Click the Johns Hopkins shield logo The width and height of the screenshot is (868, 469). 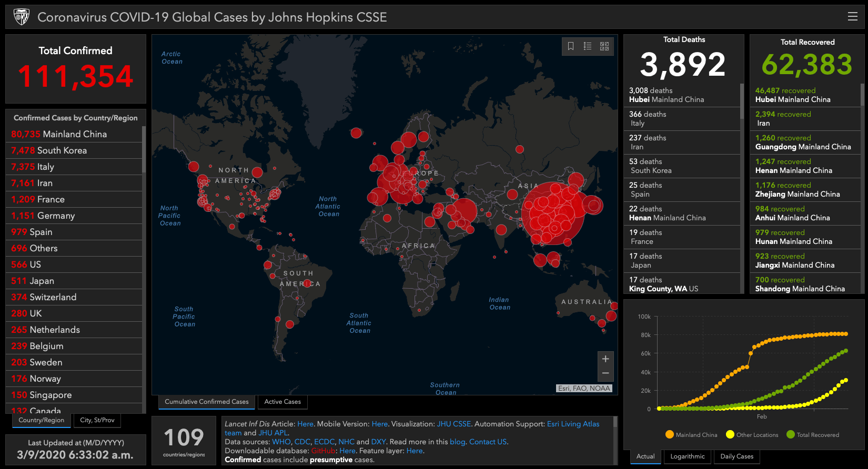[x=22, y=17]
